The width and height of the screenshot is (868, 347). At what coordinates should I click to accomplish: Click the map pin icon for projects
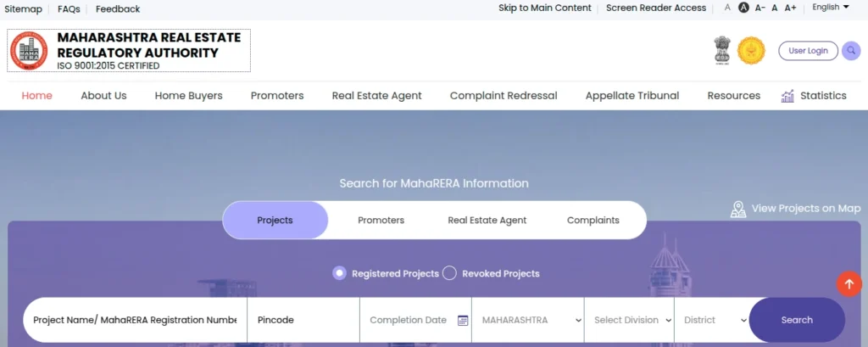tap(738, 209)
